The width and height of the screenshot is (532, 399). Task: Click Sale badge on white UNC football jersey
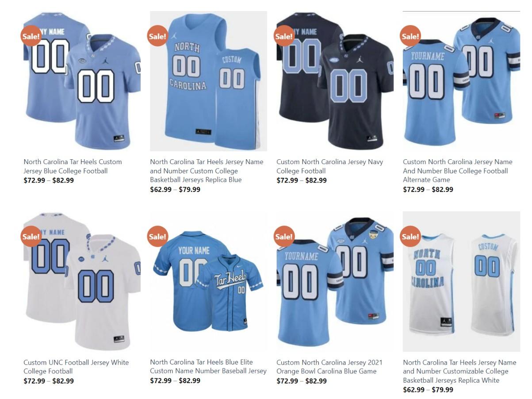tap(31, 237)
